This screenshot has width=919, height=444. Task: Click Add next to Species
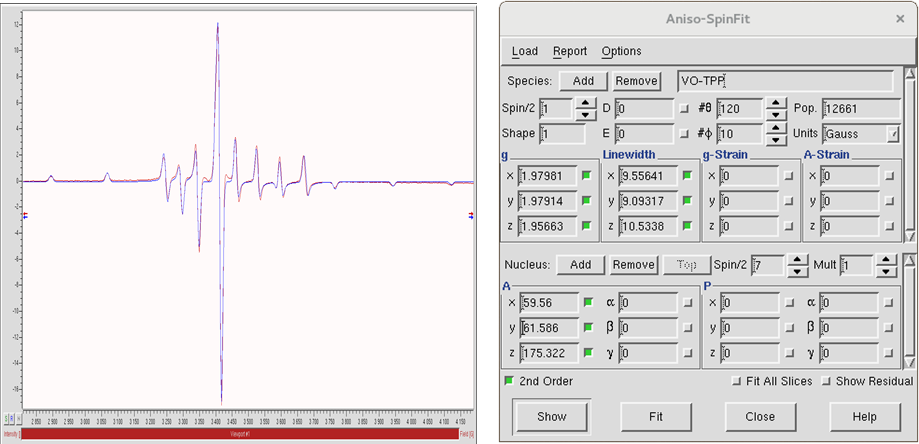tap(583, 81)
